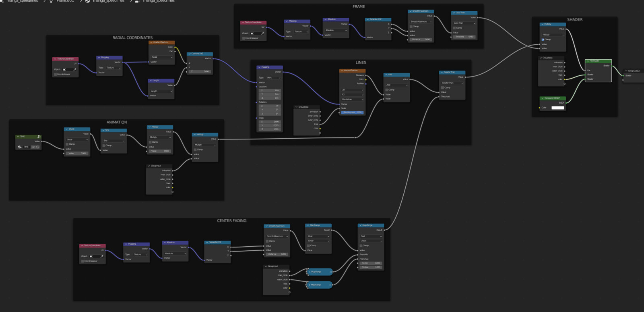The height and width of the screenshot is (312, 644).
Task: Collapse the Combine XYZ node
Action: [x=189, y=54]
